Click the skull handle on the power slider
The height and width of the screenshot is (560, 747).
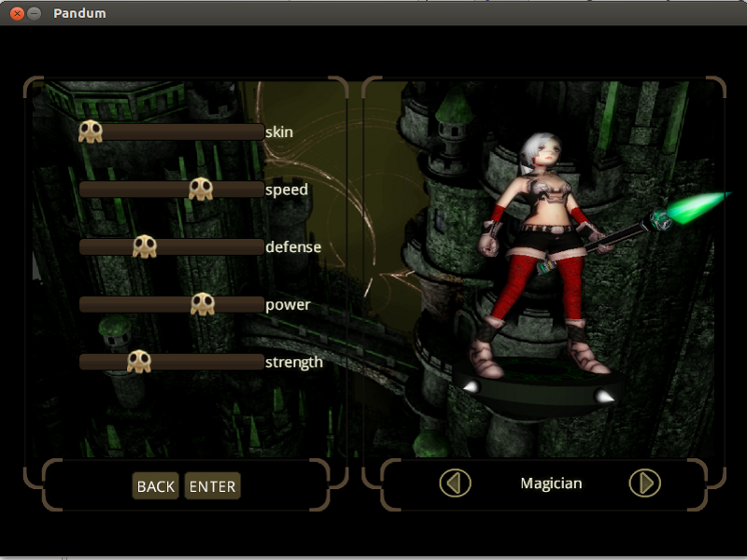(x=202, y=304)
